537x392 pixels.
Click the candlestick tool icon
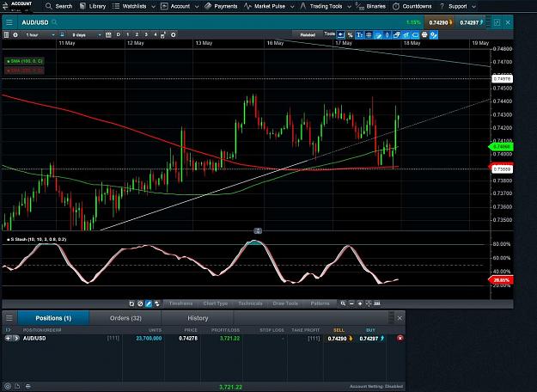[387, 34]
